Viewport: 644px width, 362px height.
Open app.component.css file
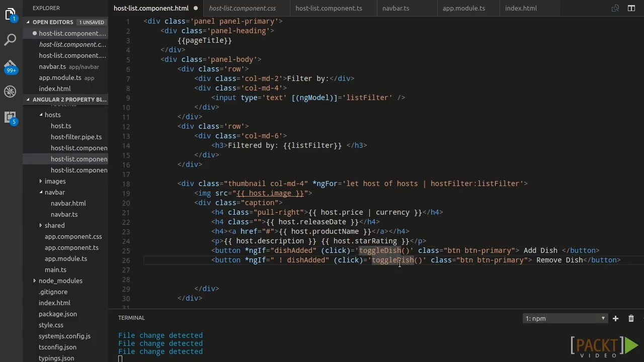point(73,236)
